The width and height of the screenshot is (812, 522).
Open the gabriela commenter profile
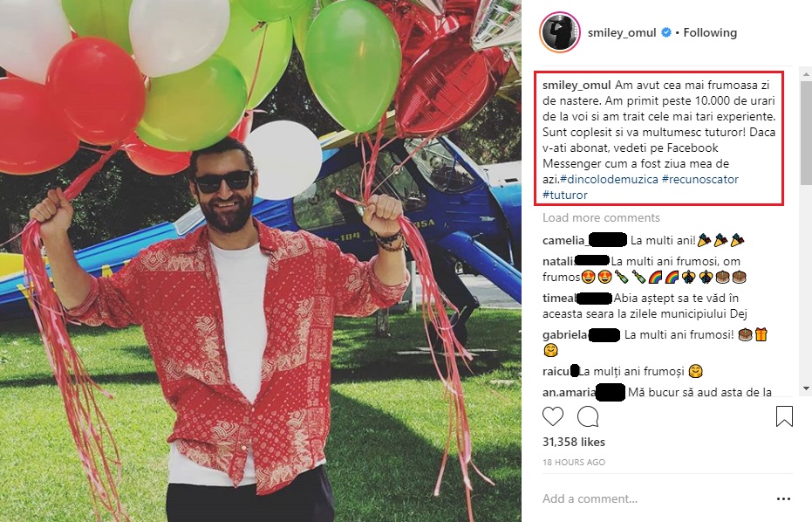point(565,334)
